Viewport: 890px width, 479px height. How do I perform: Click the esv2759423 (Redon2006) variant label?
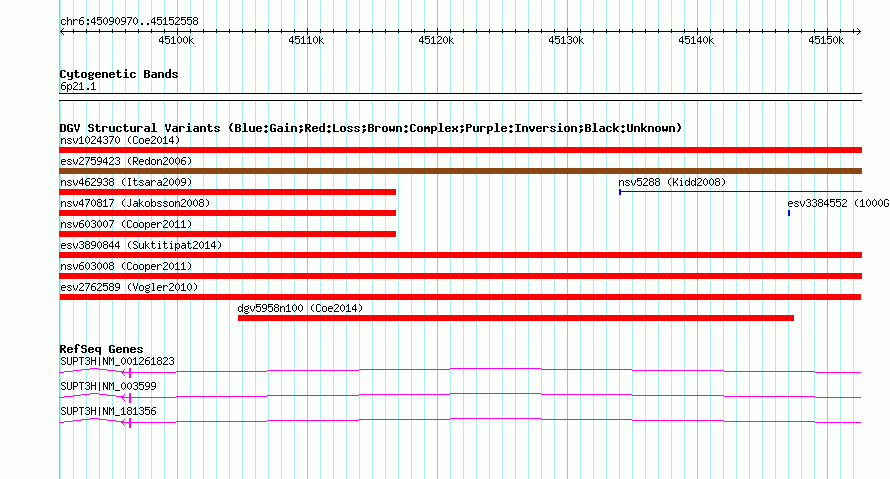click(126, 161)
